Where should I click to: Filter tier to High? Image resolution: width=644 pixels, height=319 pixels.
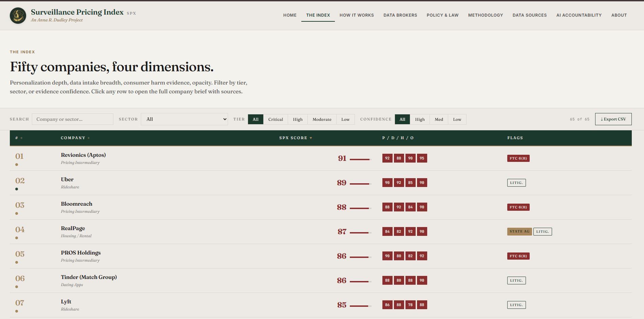[298, 119]
